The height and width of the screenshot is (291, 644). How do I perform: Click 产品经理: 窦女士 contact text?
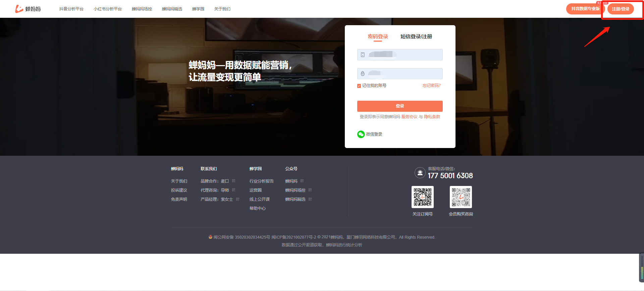click(x=217, y=199)
